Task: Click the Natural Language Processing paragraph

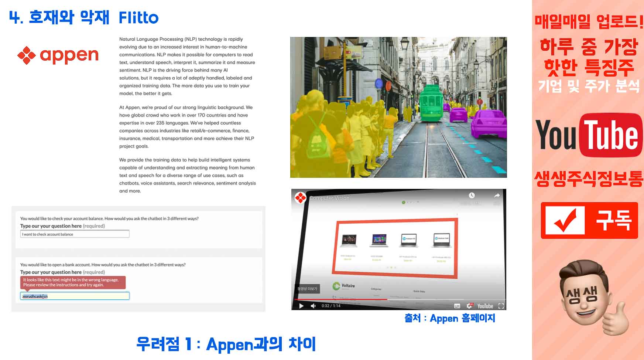Action: [187, 66]
